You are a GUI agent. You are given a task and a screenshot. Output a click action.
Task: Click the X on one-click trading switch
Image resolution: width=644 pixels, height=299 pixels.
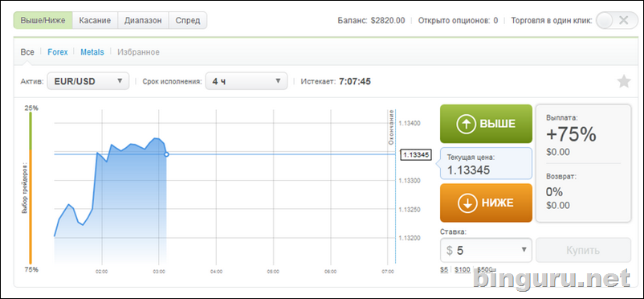point(623,20)
